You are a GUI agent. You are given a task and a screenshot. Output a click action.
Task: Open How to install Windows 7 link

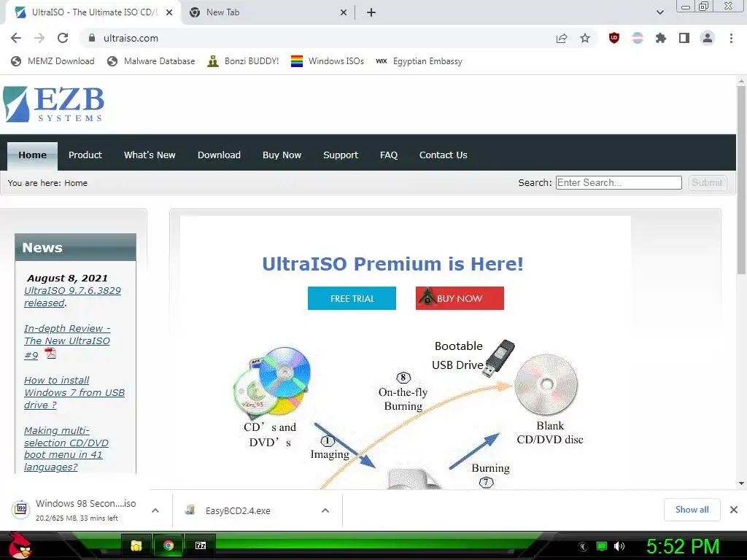(x=74, y=392)
